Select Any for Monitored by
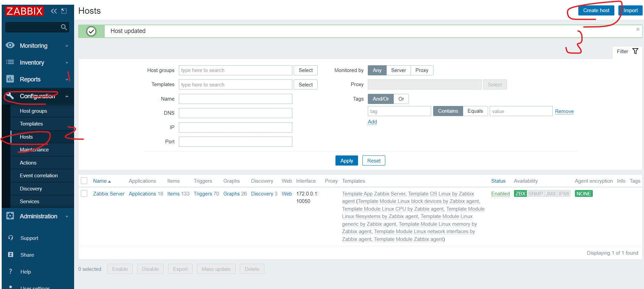 click(377, 70)
